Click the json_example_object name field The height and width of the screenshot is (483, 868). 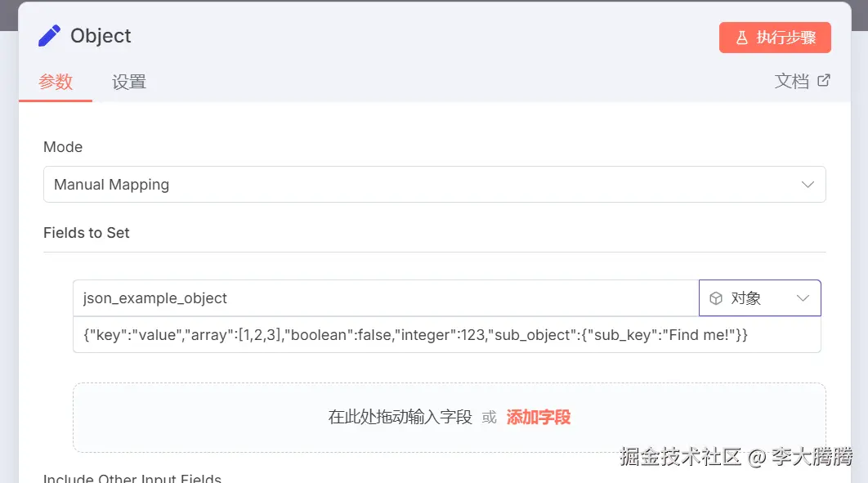(x=384, y=298)
